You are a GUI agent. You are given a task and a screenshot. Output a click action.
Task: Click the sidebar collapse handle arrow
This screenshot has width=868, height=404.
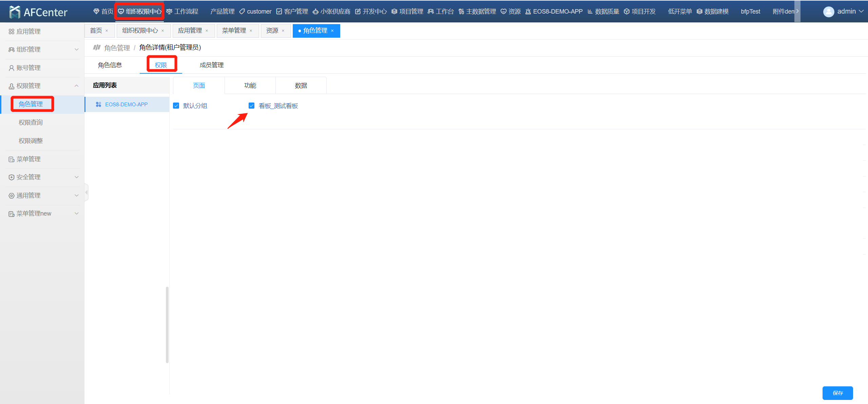tap(86, 192)
